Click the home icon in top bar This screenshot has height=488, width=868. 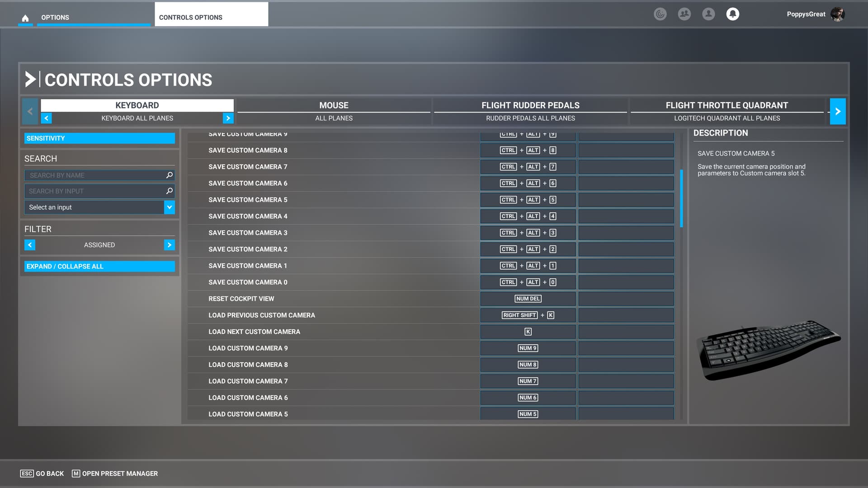point(25,18)
